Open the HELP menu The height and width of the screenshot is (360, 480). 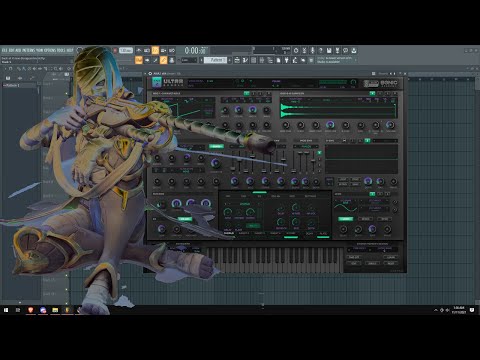70,50
